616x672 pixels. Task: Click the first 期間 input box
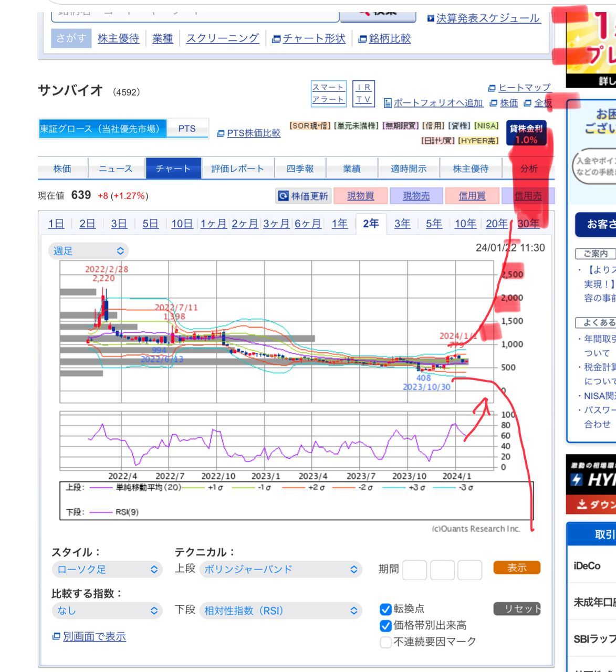(414, 569)
